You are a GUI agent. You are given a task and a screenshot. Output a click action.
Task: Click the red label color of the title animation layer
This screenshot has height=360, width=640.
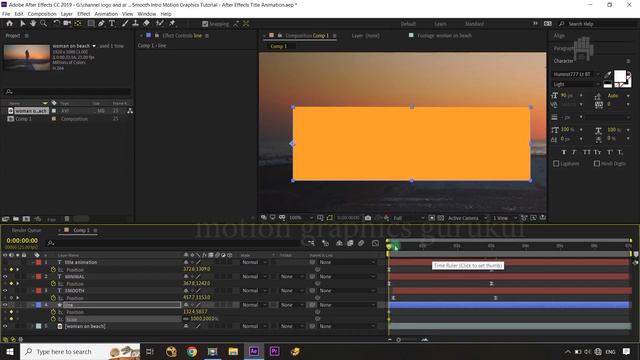tap(38, 262)
